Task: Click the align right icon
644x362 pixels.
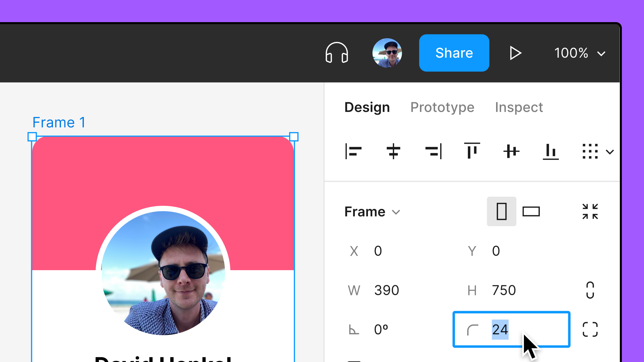Action: 433,152
